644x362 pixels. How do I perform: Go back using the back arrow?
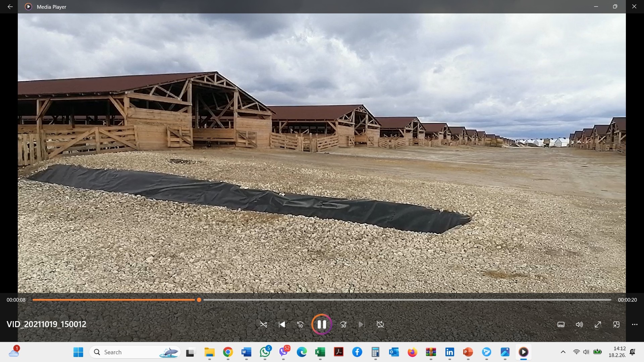[x=10, y=7]
